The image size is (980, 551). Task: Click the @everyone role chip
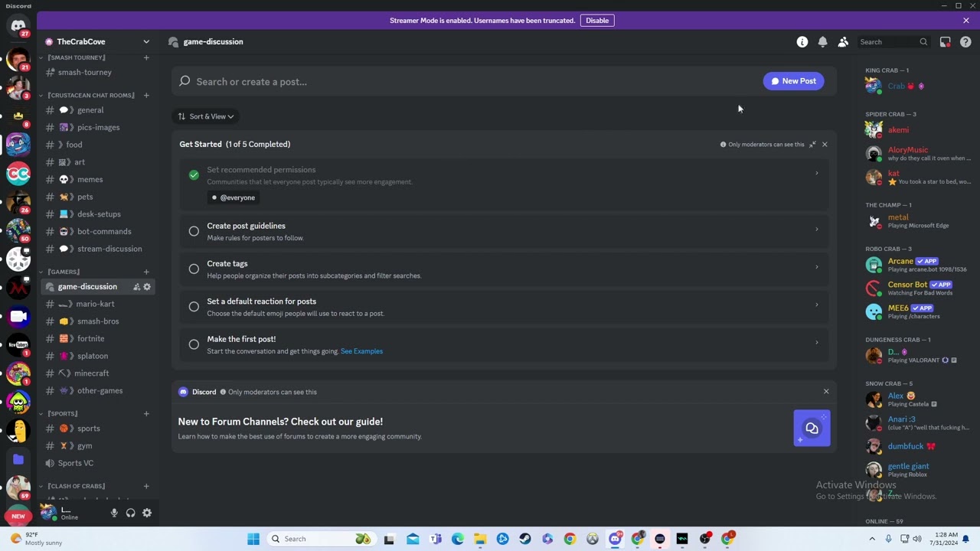click(x=233, y=197)
